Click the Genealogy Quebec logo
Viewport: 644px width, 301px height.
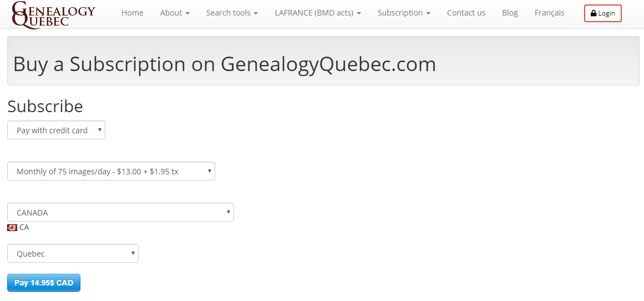click(53, 14)
